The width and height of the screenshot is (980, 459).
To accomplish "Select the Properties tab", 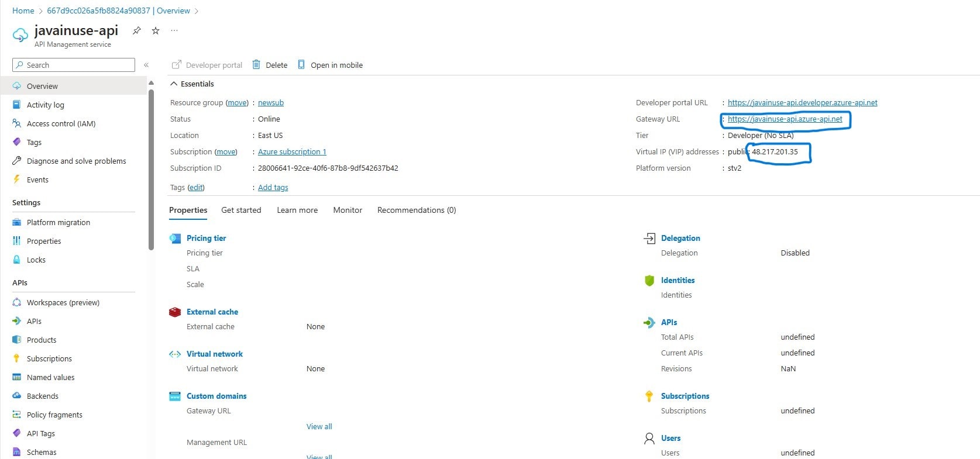I will (x=188, y=210).
